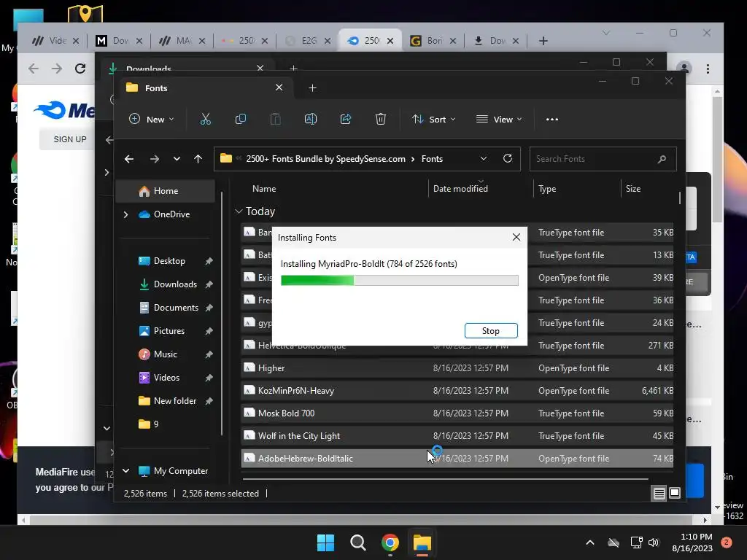Screen dimensions: 747x560
Task: Open New folder in navigation pane
Action: click(175, 401)
